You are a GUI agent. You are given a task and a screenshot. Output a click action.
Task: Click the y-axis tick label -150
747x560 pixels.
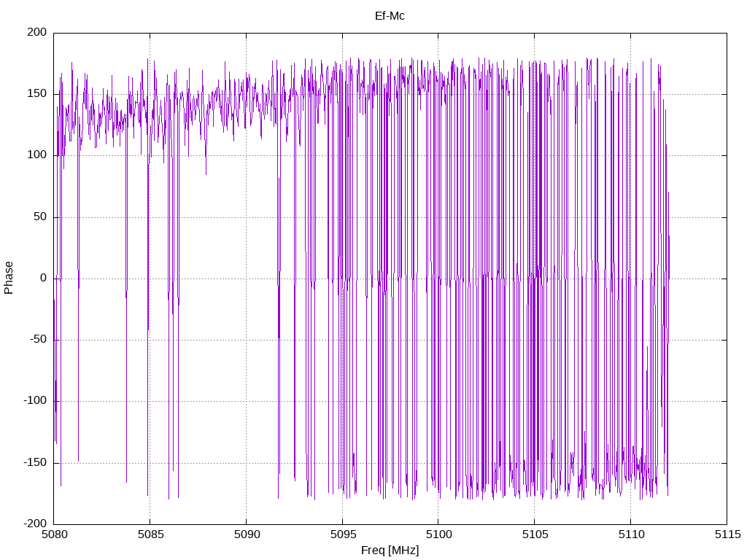click(35, 462)
